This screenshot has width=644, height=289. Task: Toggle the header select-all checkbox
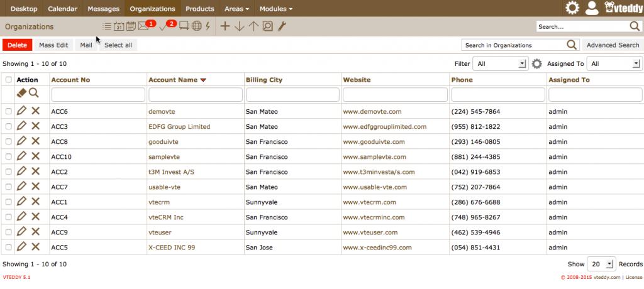pos(9,80)
